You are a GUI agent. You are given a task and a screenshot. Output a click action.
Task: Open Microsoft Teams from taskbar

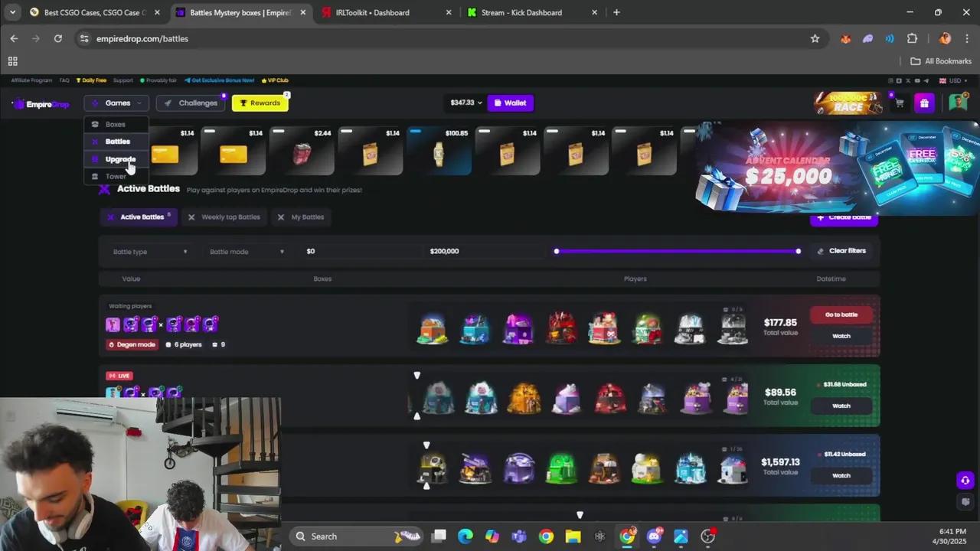pos(519,536)
